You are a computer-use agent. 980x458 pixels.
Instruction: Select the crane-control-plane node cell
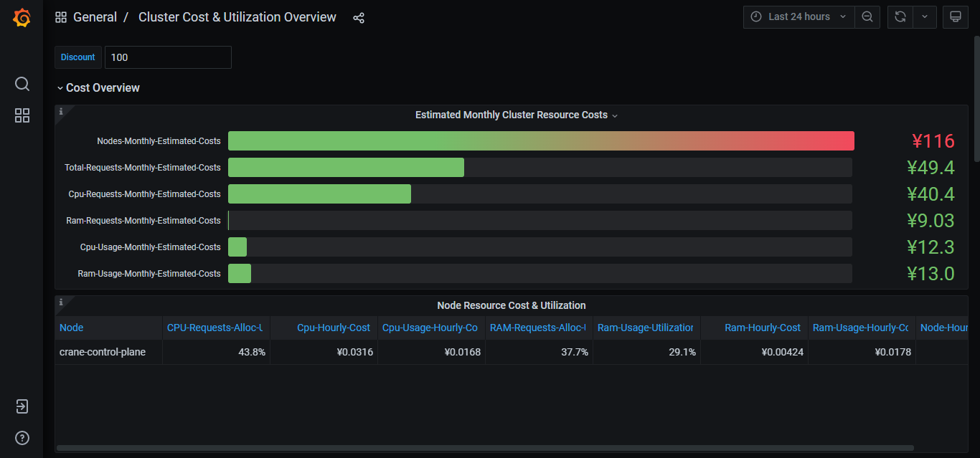(x=108, y=352)
